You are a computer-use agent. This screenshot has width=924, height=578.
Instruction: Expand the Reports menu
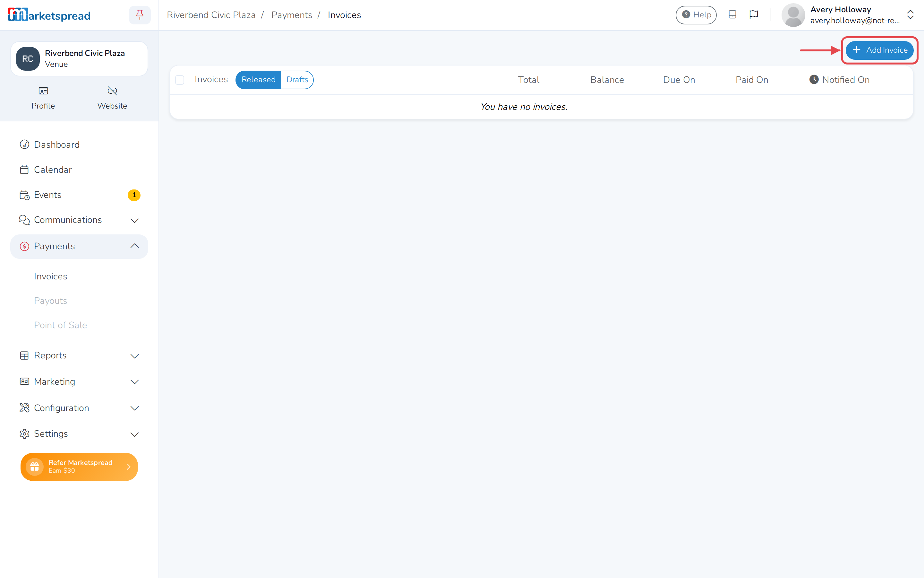pos(79,355)
